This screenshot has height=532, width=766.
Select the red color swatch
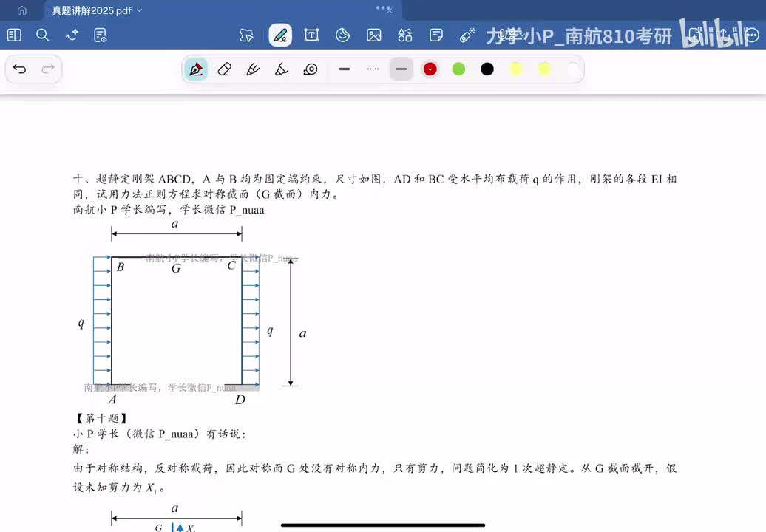click(x=430, y=69)
